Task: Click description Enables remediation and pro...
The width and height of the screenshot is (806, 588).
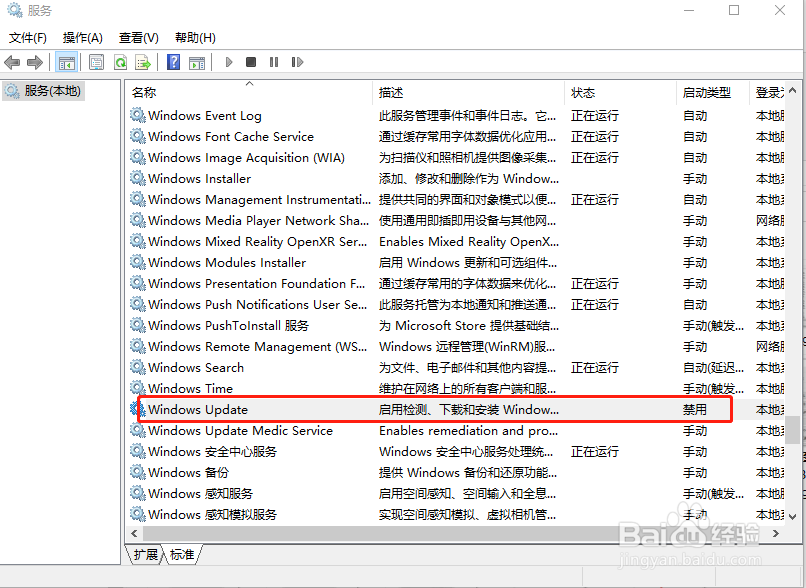Action: tap(468, 431)
